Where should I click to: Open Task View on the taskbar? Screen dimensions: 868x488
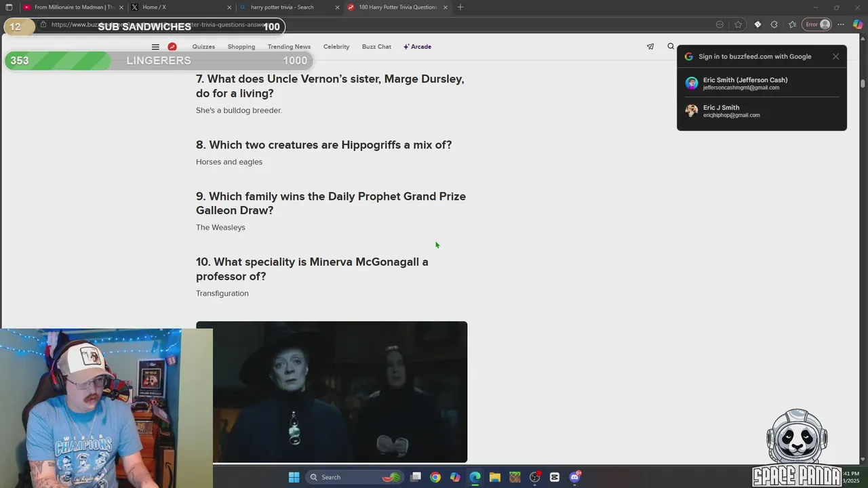[x=416, y=477]
